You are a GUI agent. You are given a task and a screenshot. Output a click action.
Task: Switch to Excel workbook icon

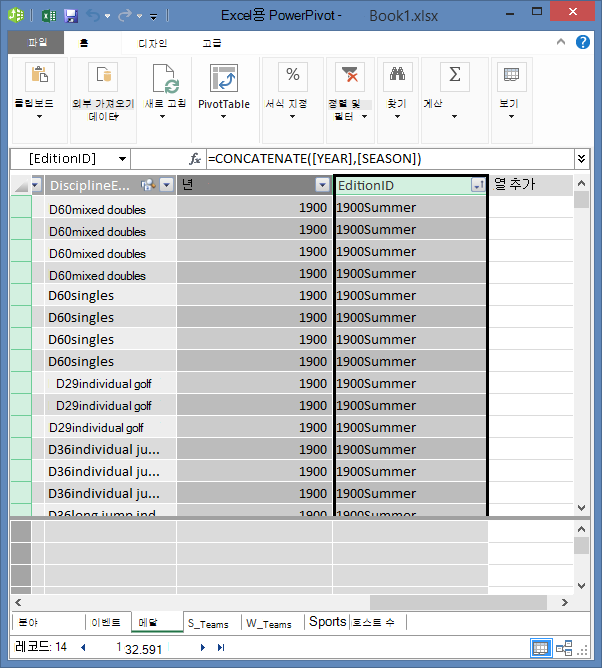click(49, 16)
